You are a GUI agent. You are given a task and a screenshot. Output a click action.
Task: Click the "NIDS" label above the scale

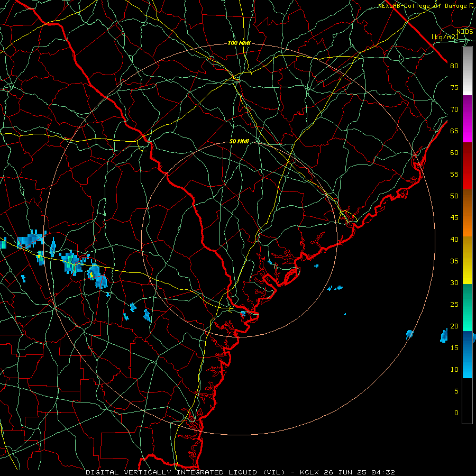coord(464,32)
